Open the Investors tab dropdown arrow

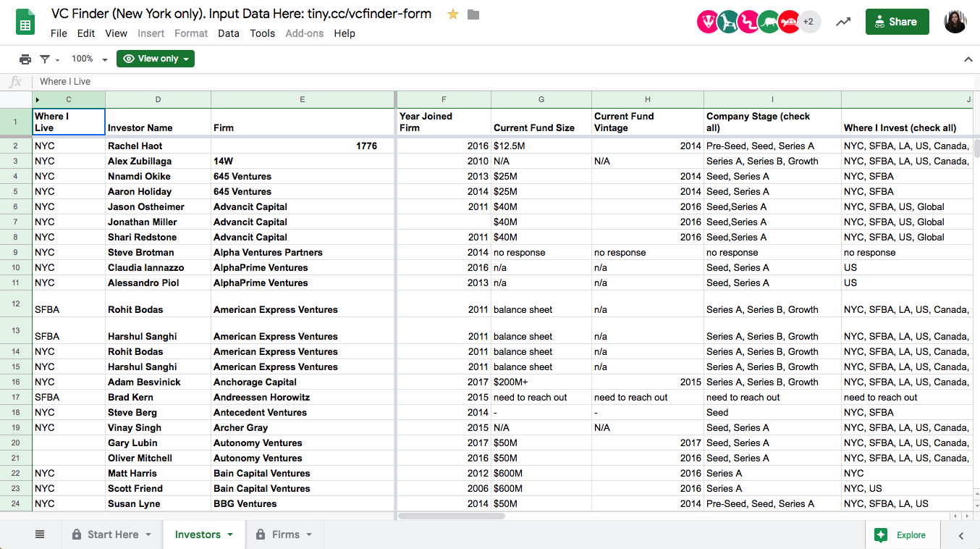point(230,535)
